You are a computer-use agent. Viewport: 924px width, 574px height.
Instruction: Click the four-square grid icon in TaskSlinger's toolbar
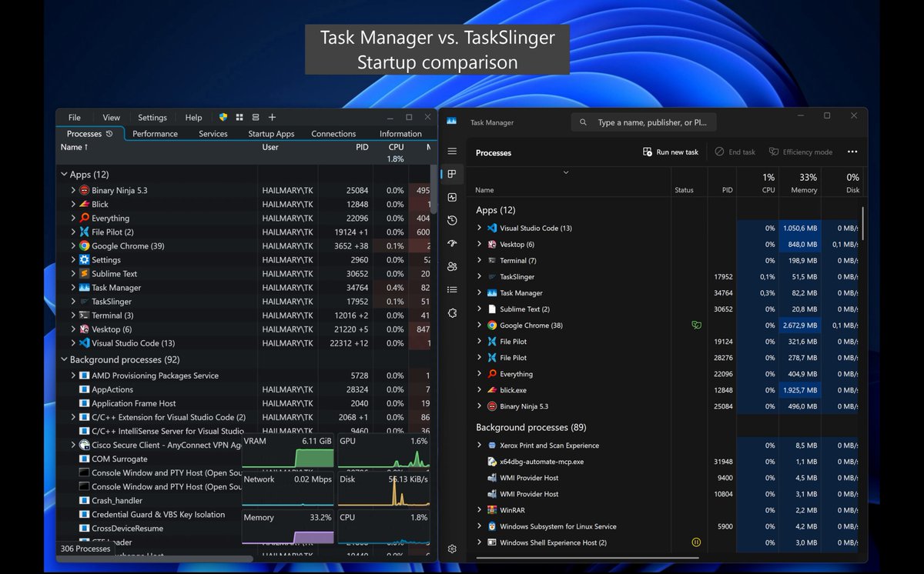(x=239, y=117)
